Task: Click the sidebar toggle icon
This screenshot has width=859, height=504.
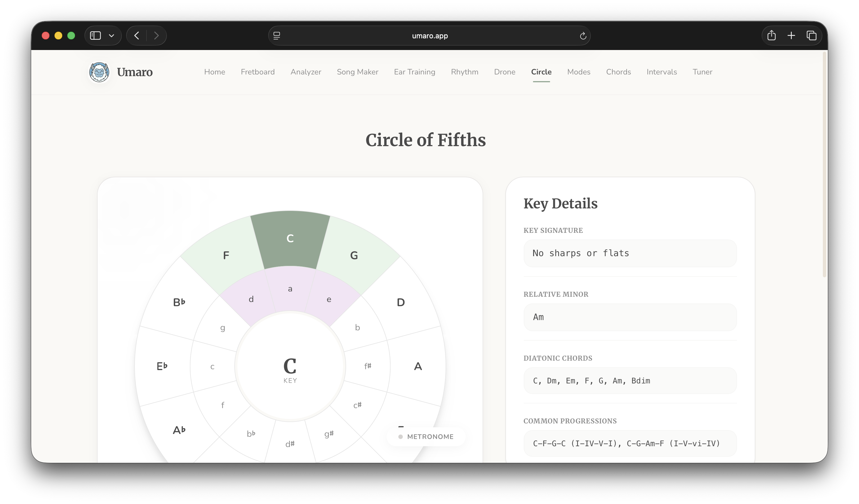Action: tap(95, 36)
